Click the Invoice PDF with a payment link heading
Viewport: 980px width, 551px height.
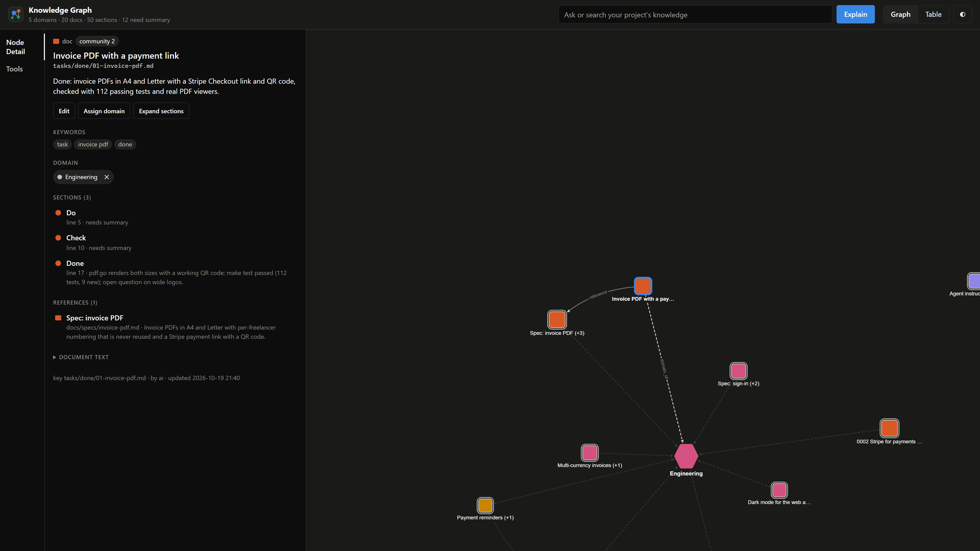116,56
